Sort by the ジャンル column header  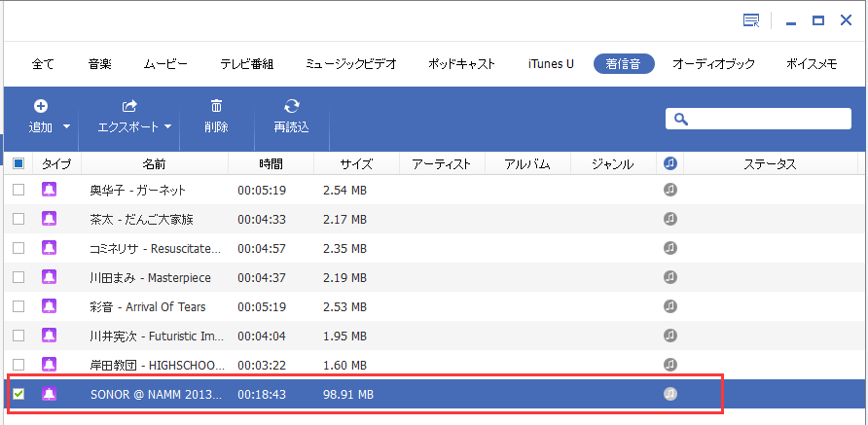[613, 163]
